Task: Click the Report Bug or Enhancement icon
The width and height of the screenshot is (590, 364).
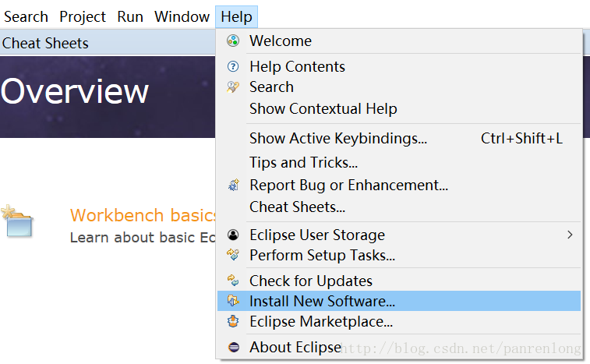Action: (233, 185)
